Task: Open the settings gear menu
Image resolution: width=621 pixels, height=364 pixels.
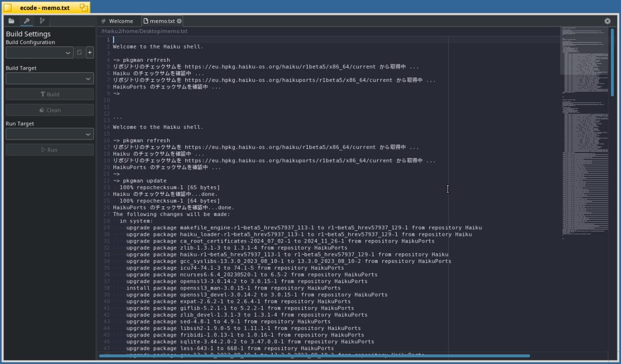Action: click(x=608, y=21)
